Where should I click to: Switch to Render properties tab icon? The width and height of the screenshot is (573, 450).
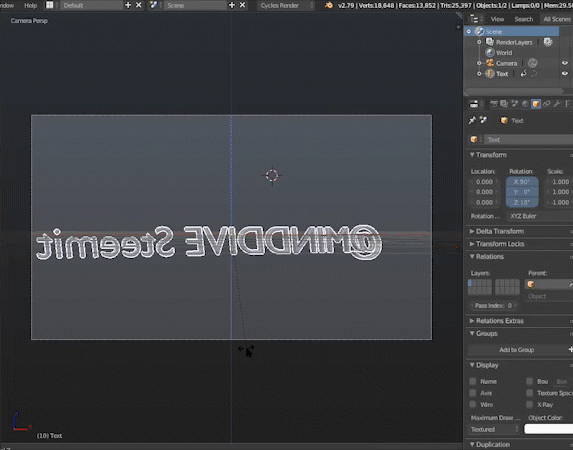[493, 104]
